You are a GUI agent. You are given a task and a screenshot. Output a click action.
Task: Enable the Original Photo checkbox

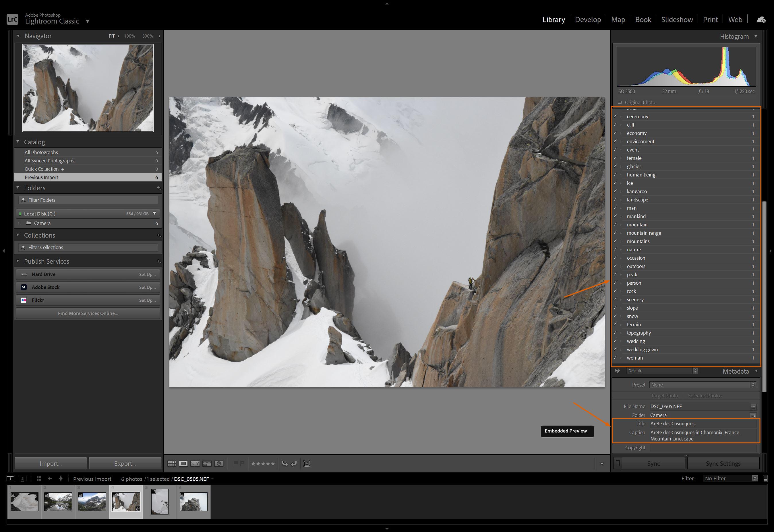coord(620,102)
